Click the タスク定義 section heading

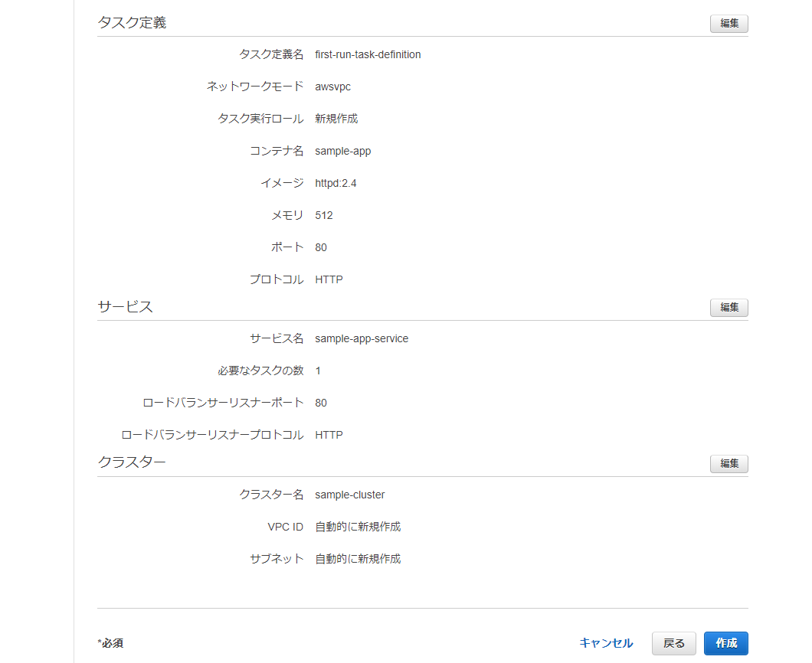coord(132,23)
